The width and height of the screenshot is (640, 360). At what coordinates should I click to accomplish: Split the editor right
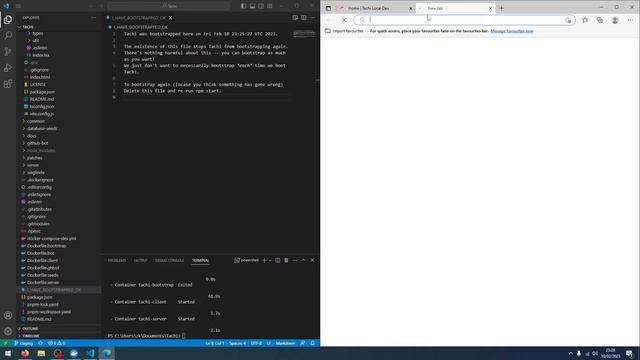(304, 18)
